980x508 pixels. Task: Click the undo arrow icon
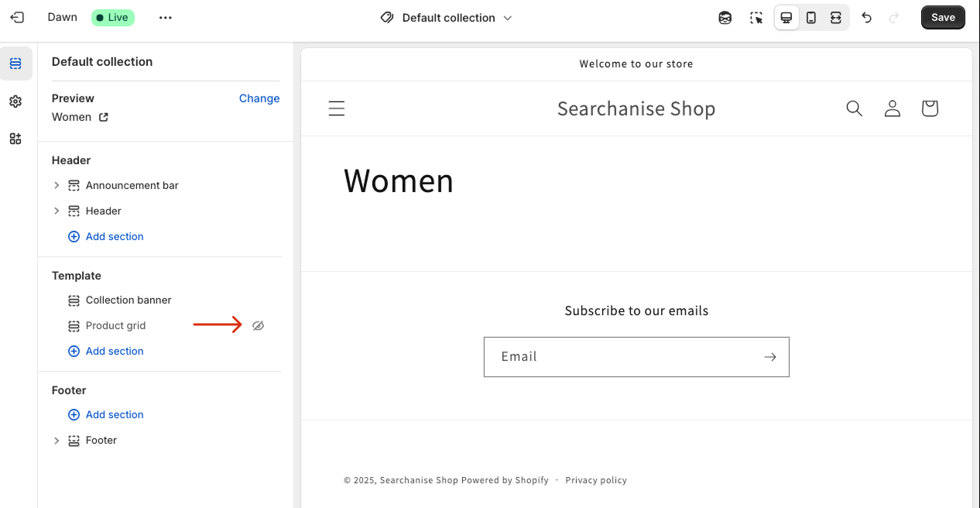pos(867,18)
